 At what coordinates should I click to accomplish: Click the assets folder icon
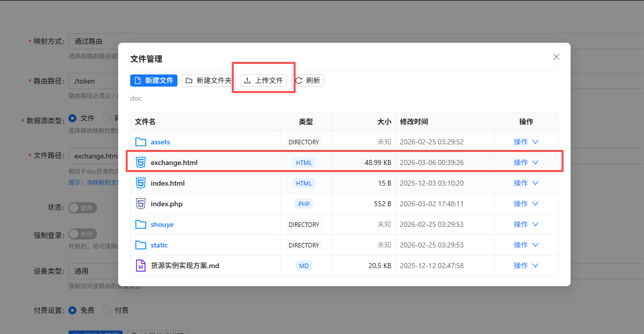click(141, 142)
